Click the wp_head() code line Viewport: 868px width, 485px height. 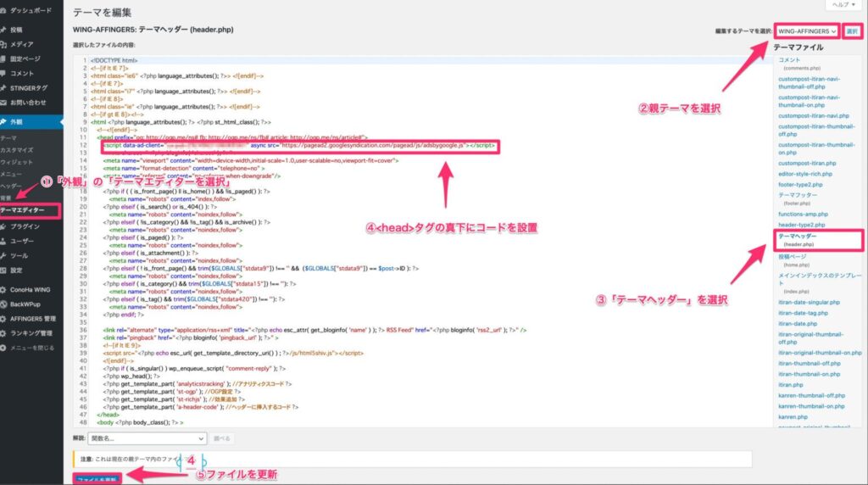tap(131, 376)
